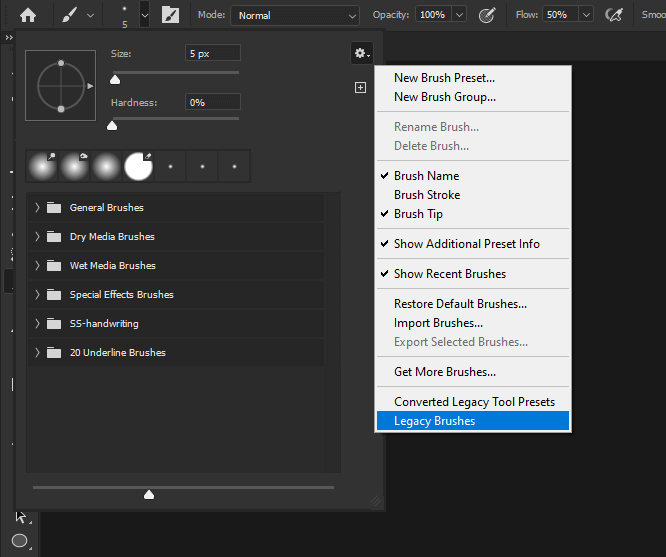
Task: Toggle the Brush Tip display option
Action: pyautogui.click(x=418, y=214)
